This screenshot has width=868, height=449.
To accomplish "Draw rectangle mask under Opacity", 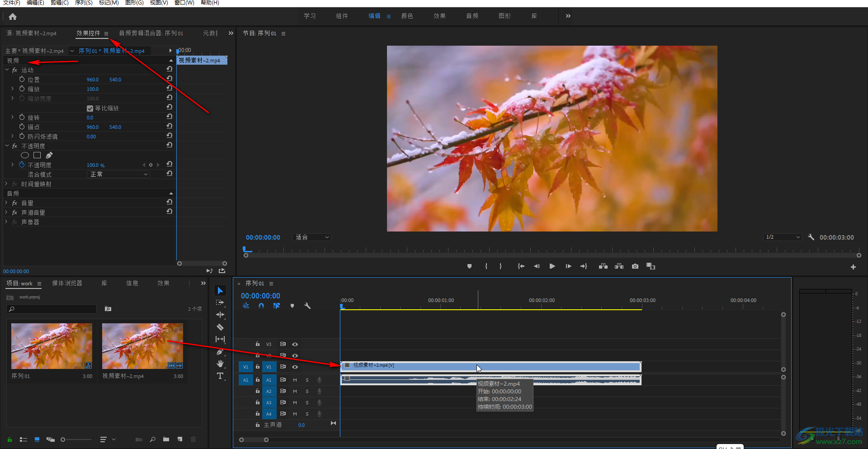I will [37, 155].
